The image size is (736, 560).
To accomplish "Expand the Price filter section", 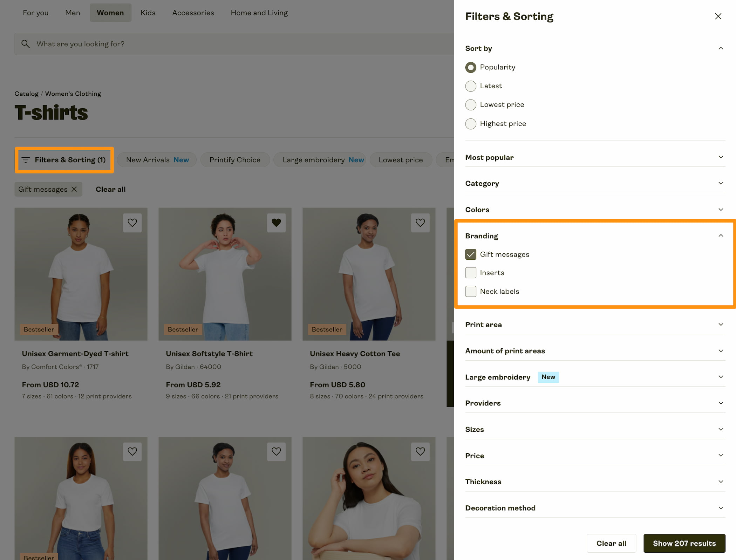I will (595, 456).
